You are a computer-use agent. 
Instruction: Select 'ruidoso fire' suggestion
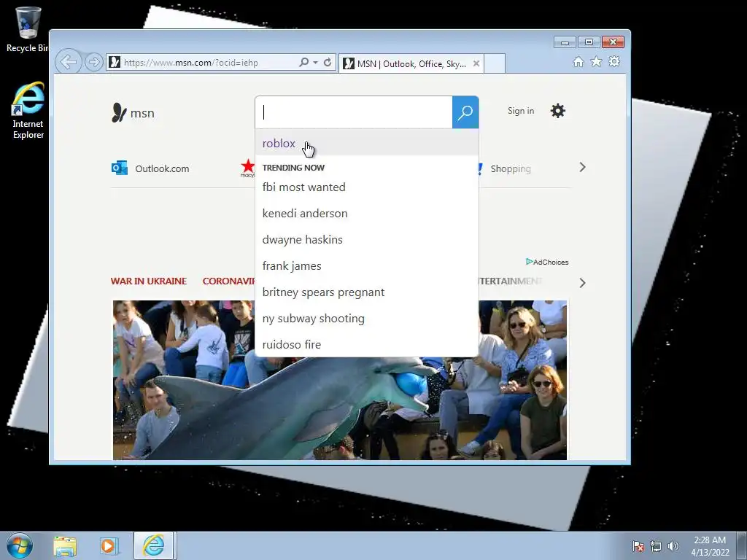click(367, 344)
